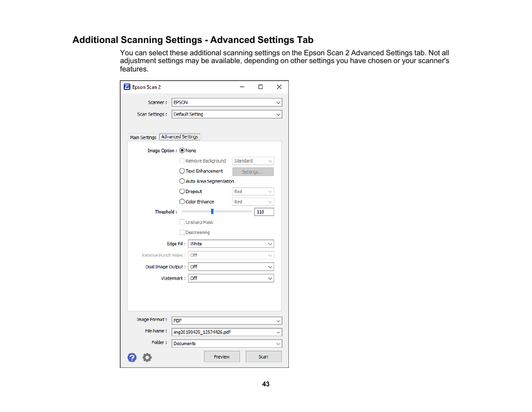532x412 pixels.
Task: Select the Remove Background radio button
Action: (x=182, y=161)
